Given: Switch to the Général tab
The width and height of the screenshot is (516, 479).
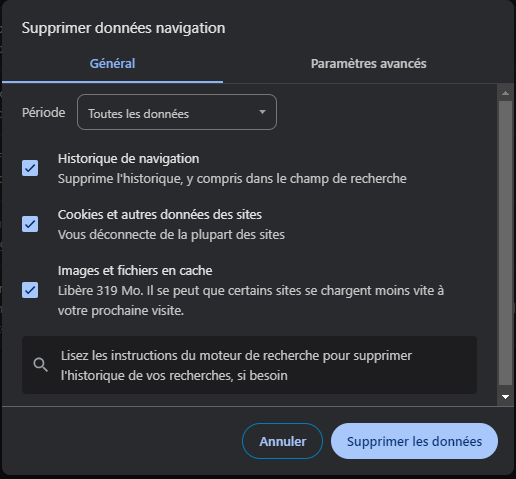Looking at the screenshot, I should (x=112, y=64).
